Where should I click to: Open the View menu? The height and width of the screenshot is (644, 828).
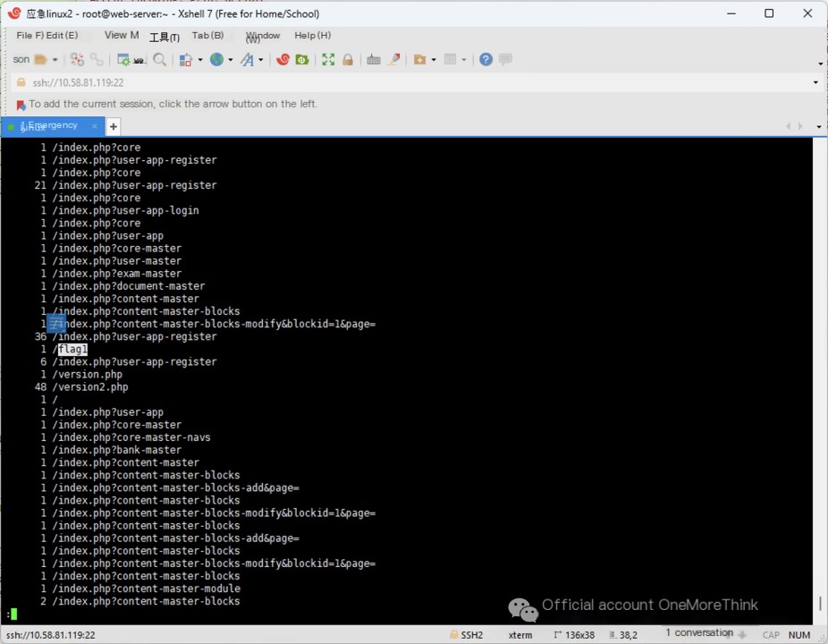pos(122,36)
